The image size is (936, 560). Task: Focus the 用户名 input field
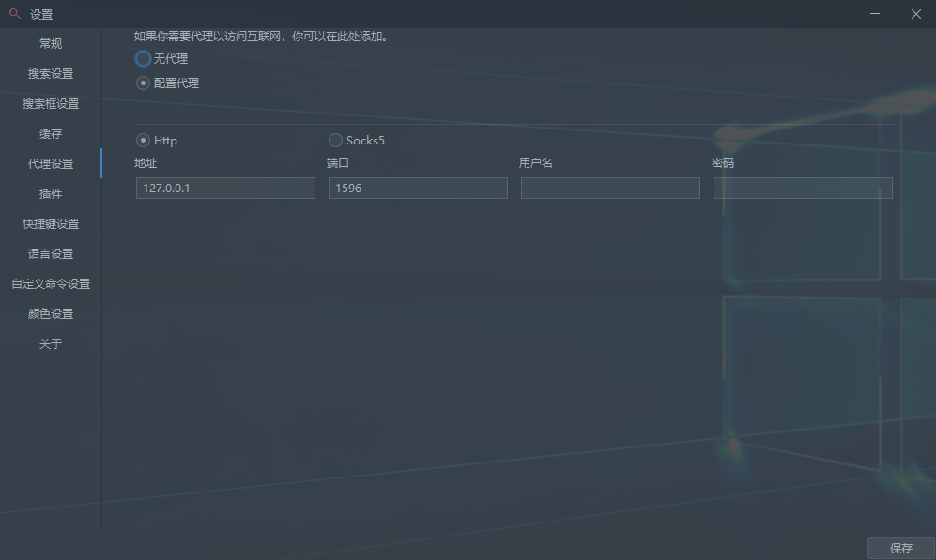click(x=610, y=188)
